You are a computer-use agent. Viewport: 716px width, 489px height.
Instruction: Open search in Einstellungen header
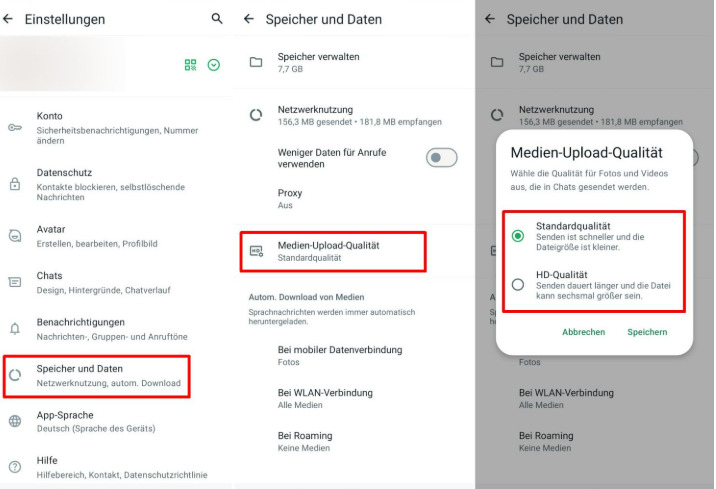click(x=217, y=19)
